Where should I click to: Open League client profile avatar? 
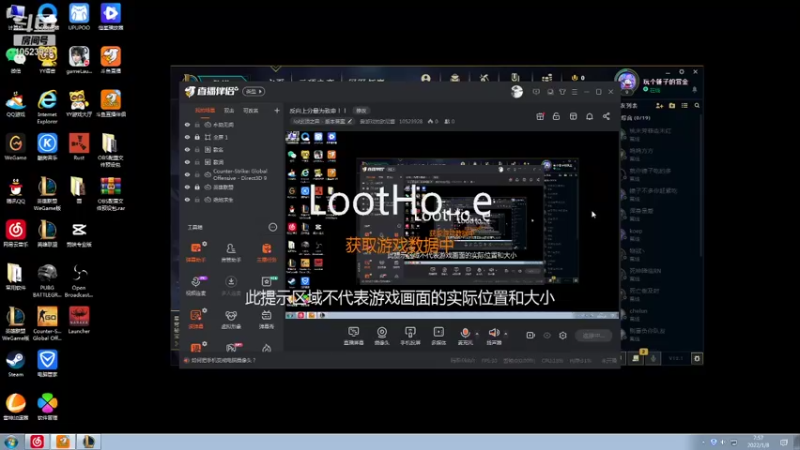(627, 81)
